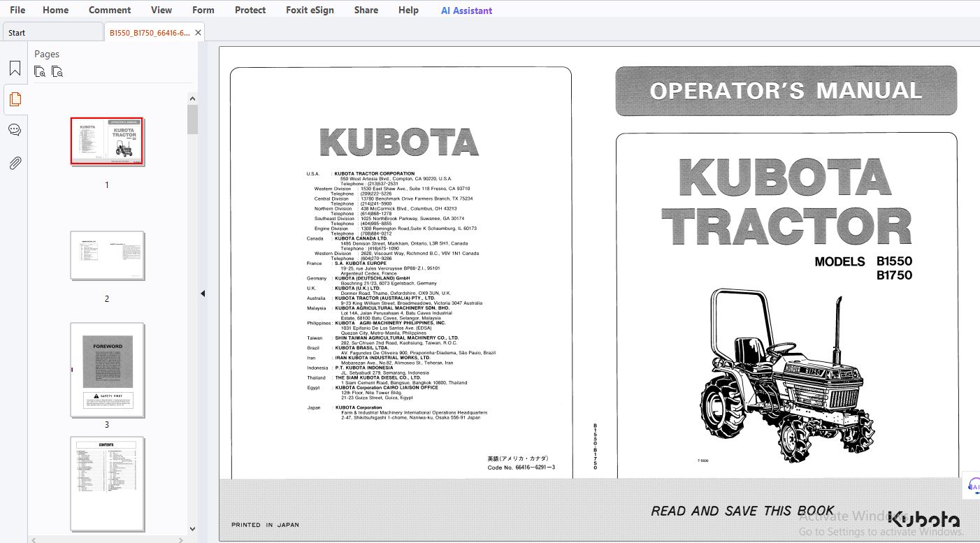The image size is (980, 543).
Task: Switch to the Form tab
Action: (203, 10)
